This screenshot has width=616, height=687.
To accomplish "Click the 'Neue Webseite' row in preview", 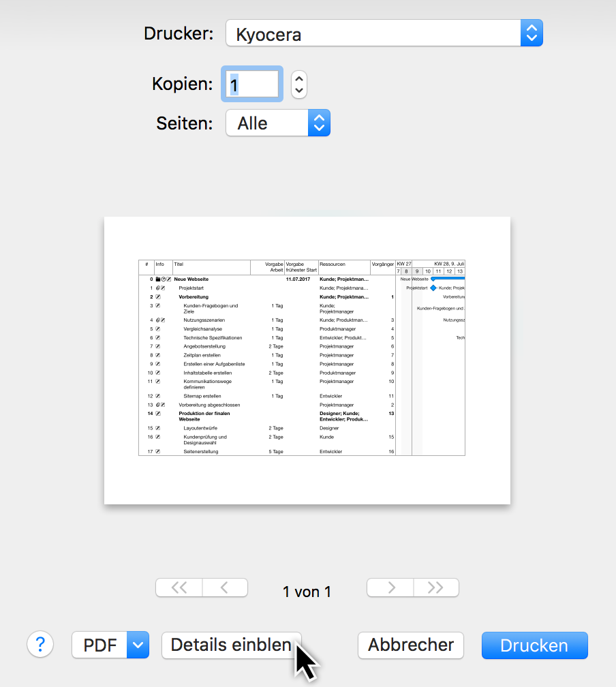I will tap(191, 279).
